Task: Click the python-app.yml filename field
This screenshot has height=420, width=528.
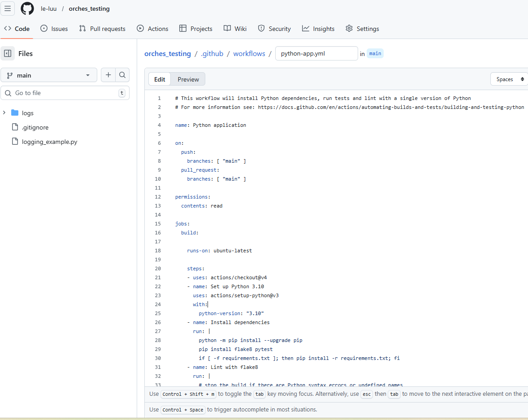Action: coord(316,54)
